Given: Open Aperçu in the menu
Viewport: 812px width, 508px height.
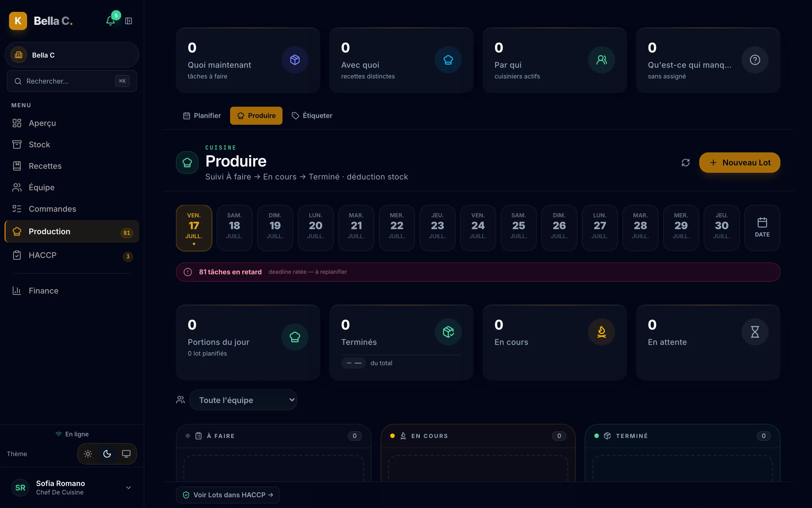Looking at the screenshot, I should tap(72, 123).
